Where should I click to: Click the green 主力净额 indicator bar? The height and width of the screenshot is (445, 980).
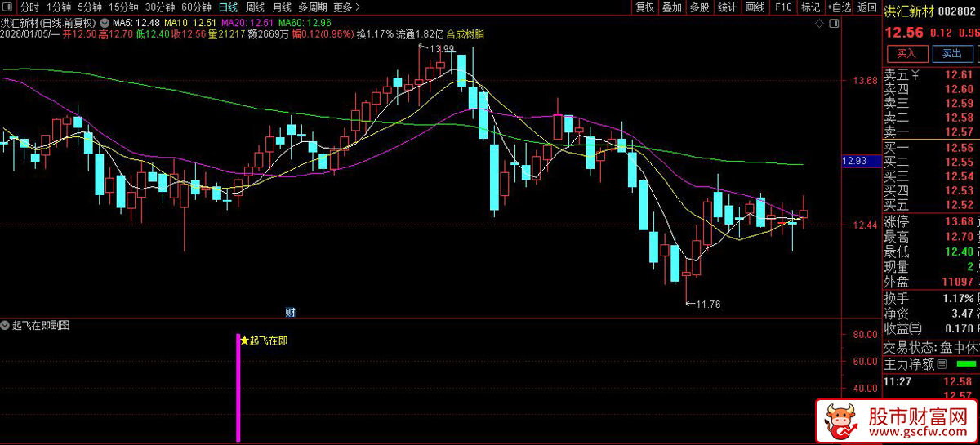[x=966, y=364]
